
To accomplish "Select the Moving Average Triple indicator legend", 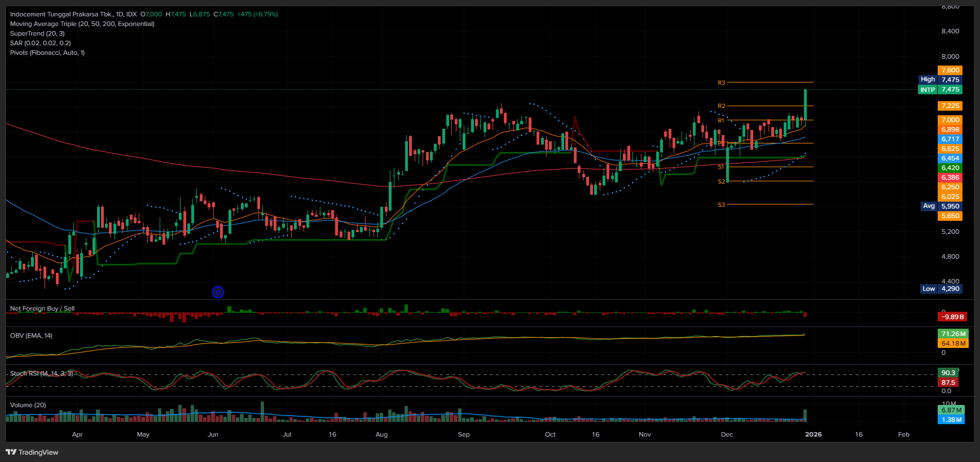I will [x=82, y=24].
